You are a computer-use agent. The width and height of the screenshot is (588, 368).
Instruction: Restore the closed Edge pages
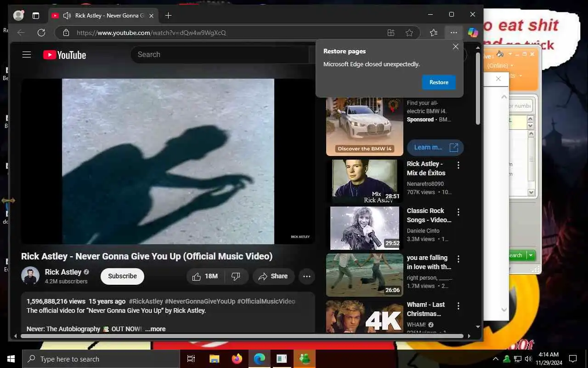[x=439, y=82]
